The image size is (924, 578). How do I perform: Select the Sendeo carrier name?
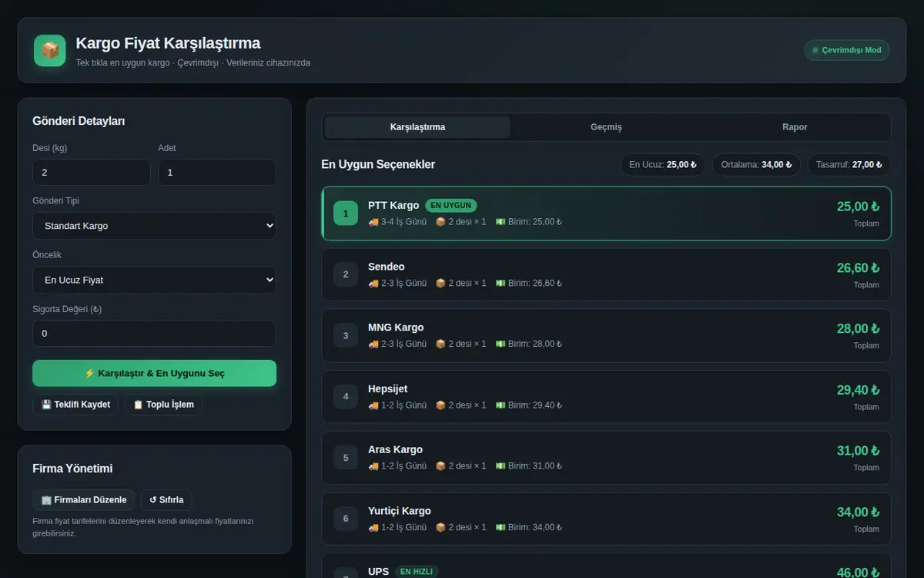click(387, 267)
